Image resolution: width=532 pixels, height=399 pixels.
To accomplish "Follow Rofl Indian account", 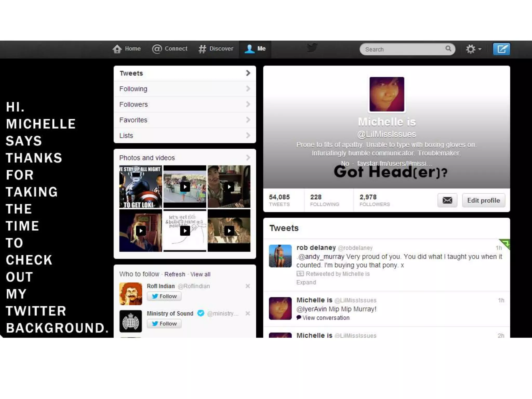I will pyautogui.click(x=164, y=296).
